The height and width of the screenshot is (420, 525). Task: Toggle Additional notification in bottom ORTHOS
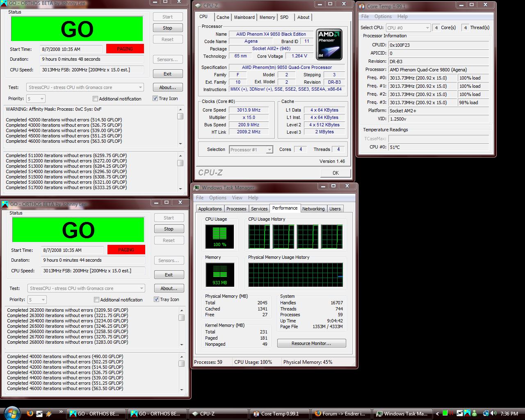tap(97, 300)
